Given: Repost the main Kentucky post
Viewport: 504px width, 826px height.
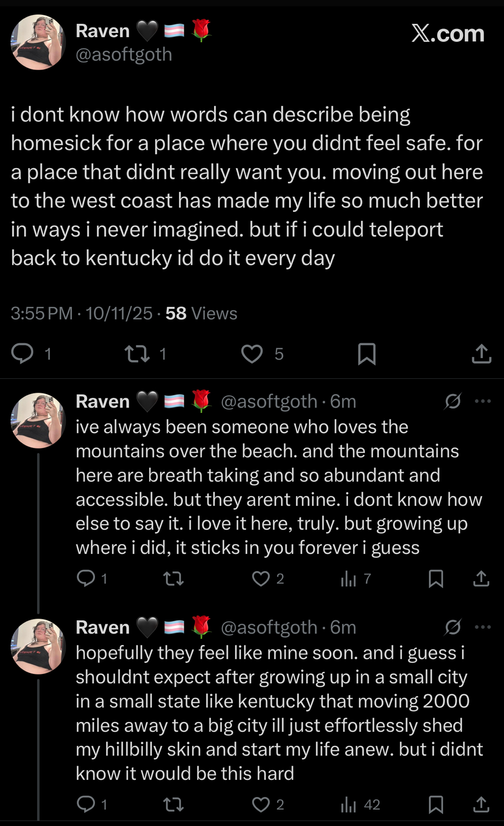Looking at the screenshot, I should coord(137,354).
